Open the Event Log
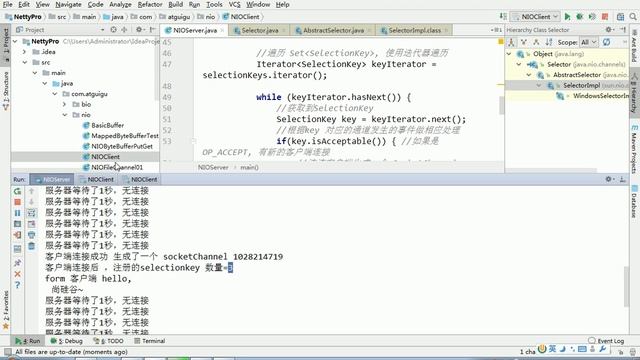The height and width of the screenshot is (360, 640). 607,341
